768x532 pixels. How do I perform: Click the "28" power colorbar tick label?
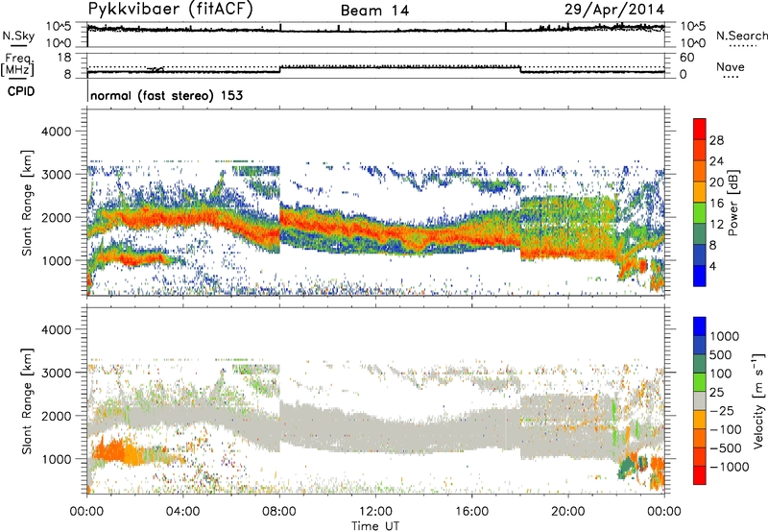pyautogui.click(x=716, y=140)
